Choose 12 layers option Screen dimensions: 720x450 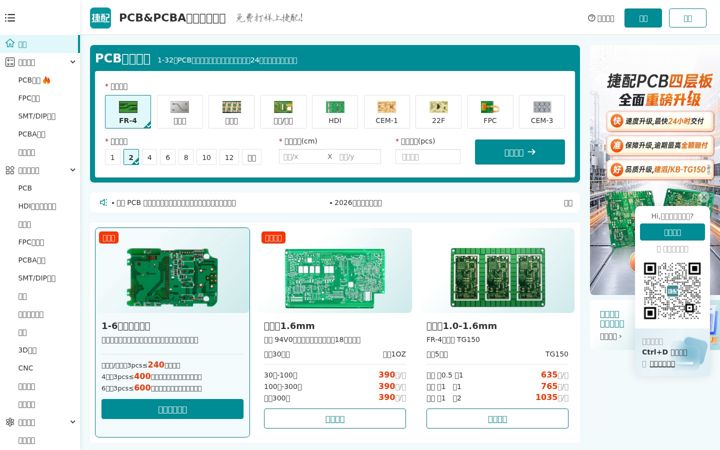pyautogui.click(x=229, y=157)
